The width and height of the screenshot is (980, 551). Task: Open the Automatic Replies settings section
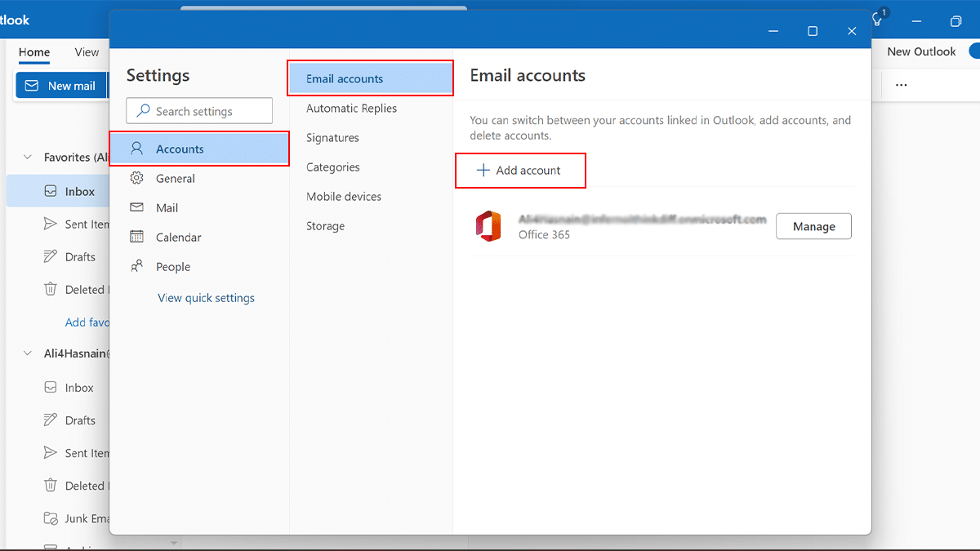click(351, 108)
